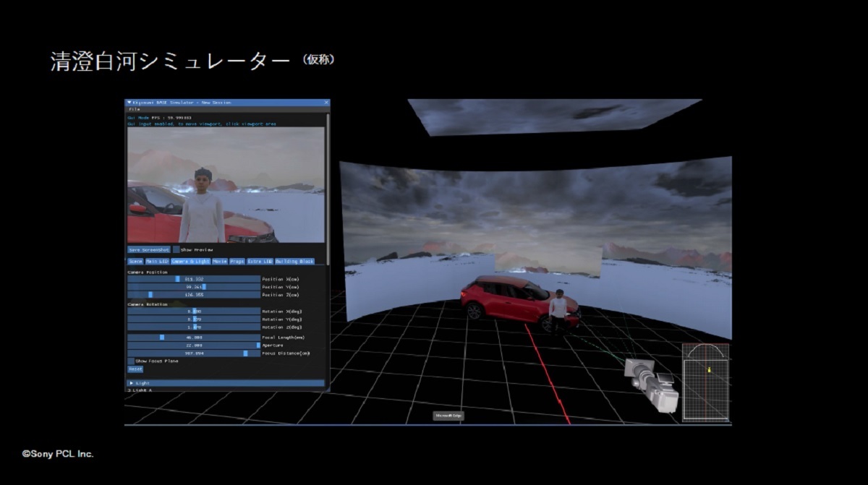Click the Position Y(cm) slider
868x485 pixels.
pos(193,286)
